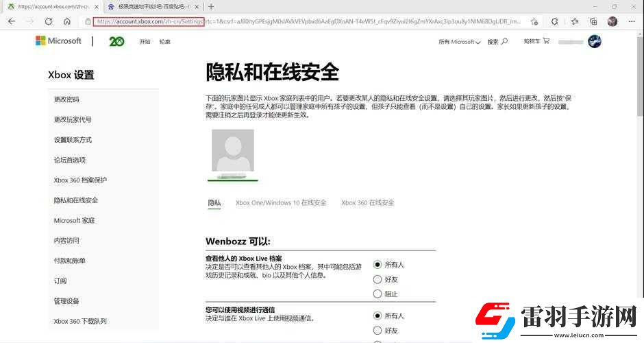Open 付款和账单 in the sidebar
The image size is (644, 343).
69,261
